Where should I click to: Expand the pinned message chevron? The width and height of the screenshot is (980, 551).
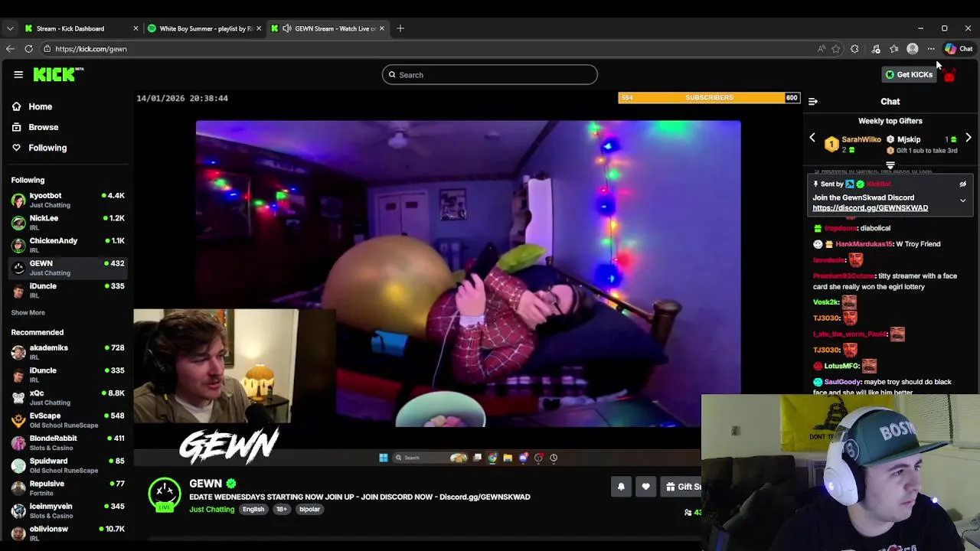point(963,201)
